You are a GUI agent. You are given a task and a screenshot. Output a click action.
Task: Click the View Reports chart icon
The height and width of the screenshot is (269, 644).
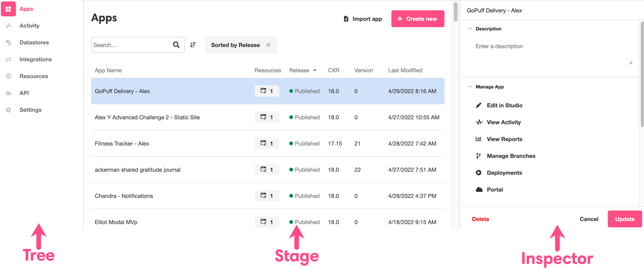coord(478,139)
